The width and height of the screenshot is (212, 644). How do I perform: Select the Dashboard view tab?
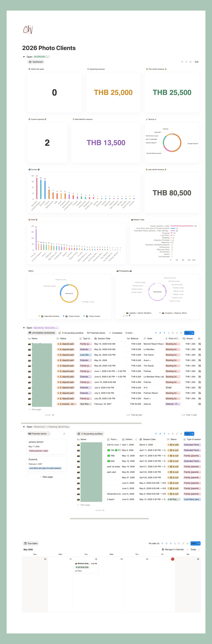[36, 62]
